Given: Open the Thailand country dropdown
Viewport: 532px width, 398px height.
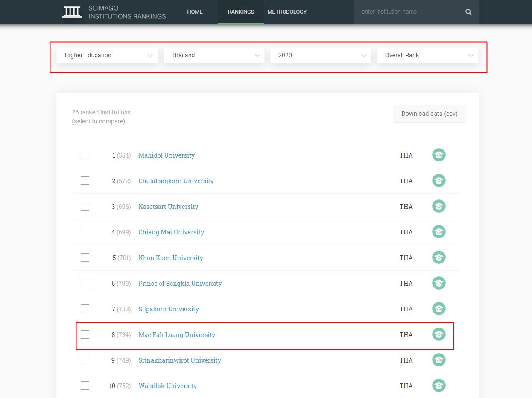Looking at the screenshot, I should [214, 55].
